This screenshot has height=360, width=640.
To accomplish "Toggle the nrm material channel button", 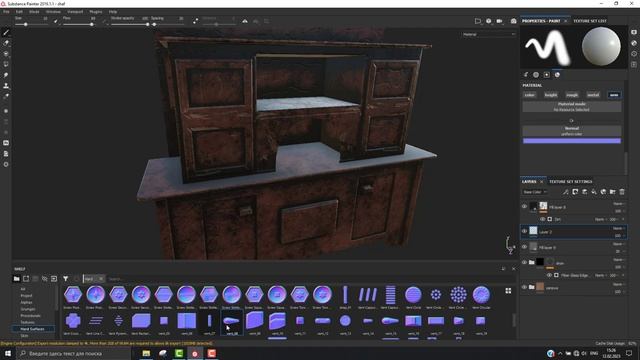I will (614, 95).
